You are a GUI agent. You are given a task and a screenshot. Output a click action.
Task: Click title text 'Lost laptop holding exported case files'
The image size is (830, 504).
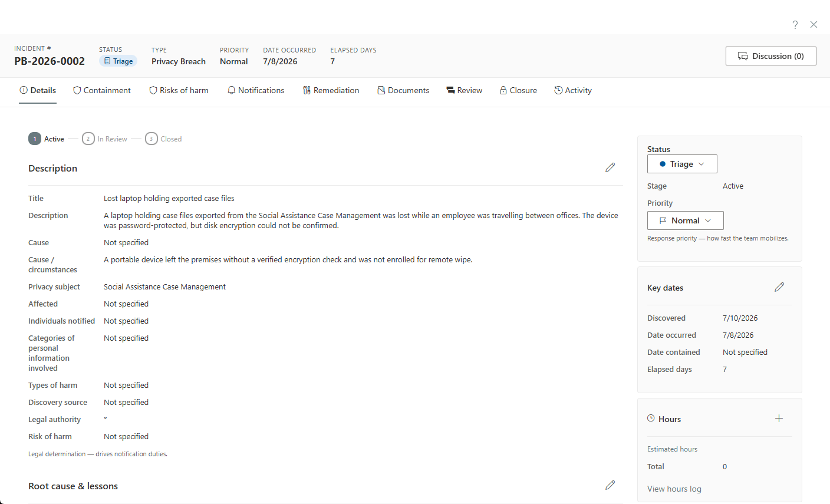coord(169,198)
